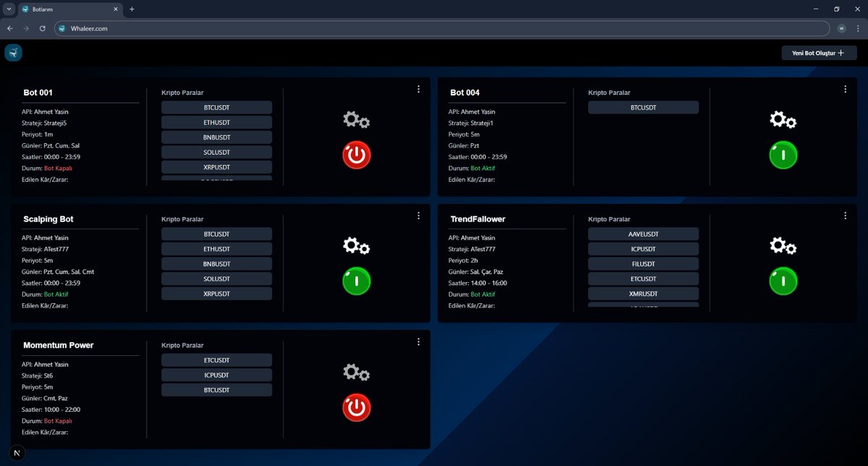Open tab search dropdown arrow
Image resolution: width=868 pixels, height=466 pixels.
[x=8, y=9]
